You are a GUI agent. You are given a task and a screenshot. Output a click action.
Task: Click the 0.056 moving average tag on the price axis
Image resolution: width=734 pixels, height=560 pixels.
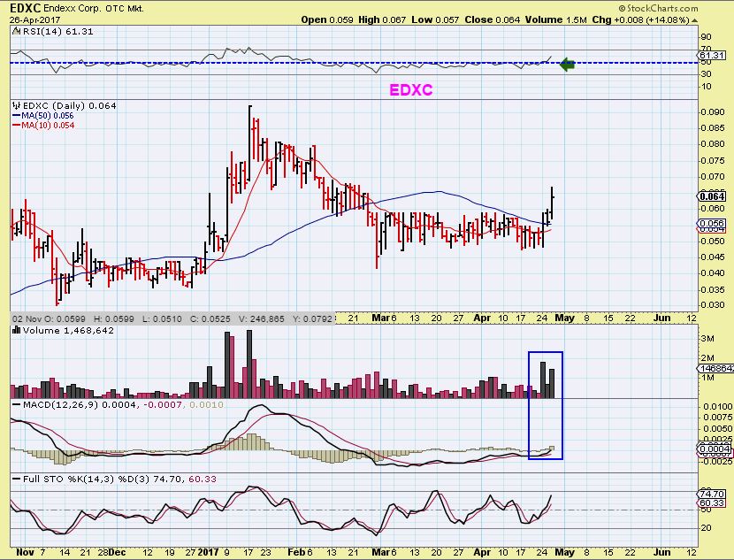click(712, 224)
